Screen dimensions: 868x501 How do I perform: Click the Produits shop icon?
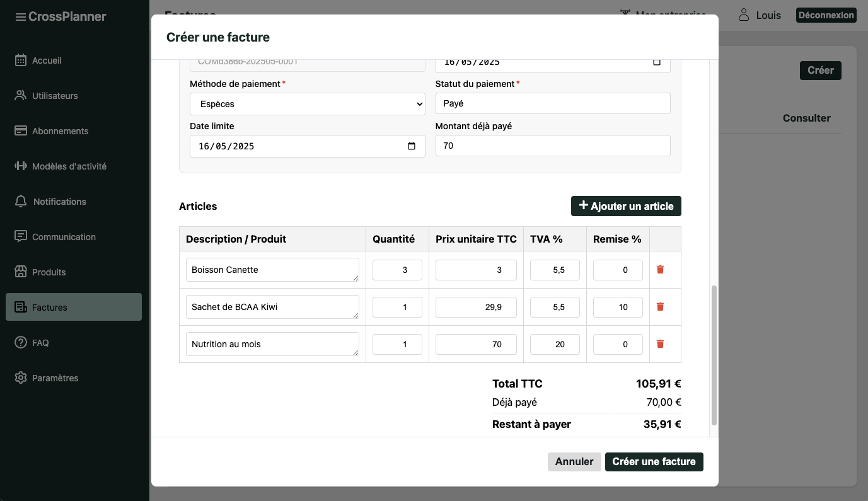click(x=21, y=272)
